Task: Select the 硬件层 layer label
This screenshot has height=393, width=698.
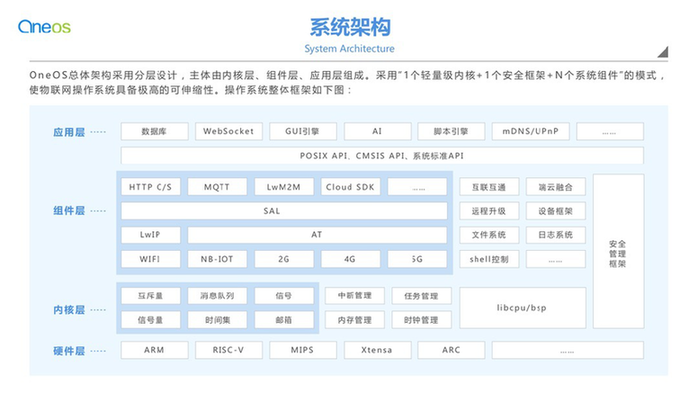Action: pos(69,351)
